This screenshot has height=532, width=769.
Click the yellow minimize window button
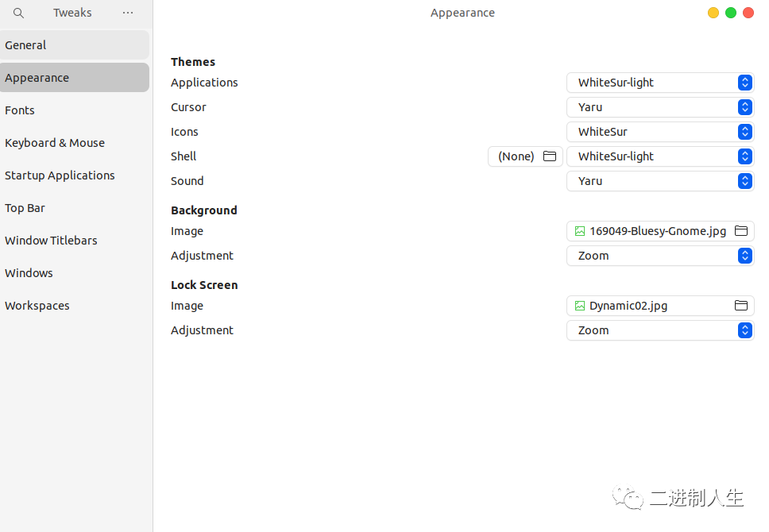pos(713,13)
